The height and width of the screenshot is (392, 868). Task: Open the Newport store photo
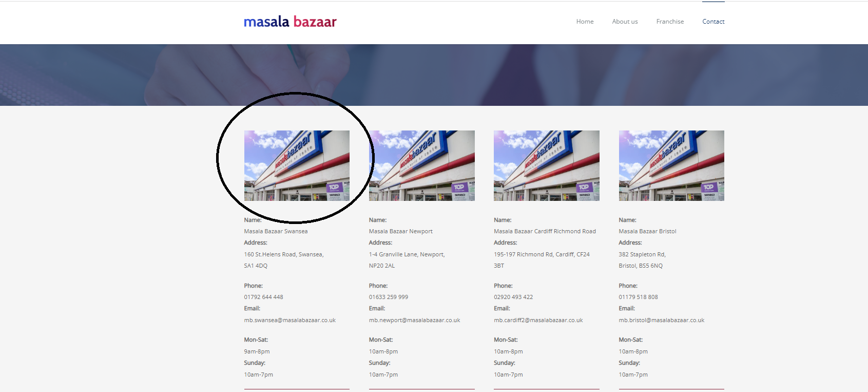tap(422, 165)
